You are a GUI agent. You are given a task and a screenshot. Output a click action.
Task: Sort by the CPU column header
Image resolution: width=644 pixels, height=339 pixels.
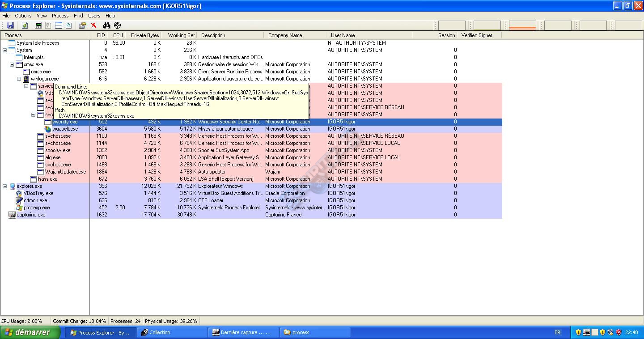pos(118,35)
